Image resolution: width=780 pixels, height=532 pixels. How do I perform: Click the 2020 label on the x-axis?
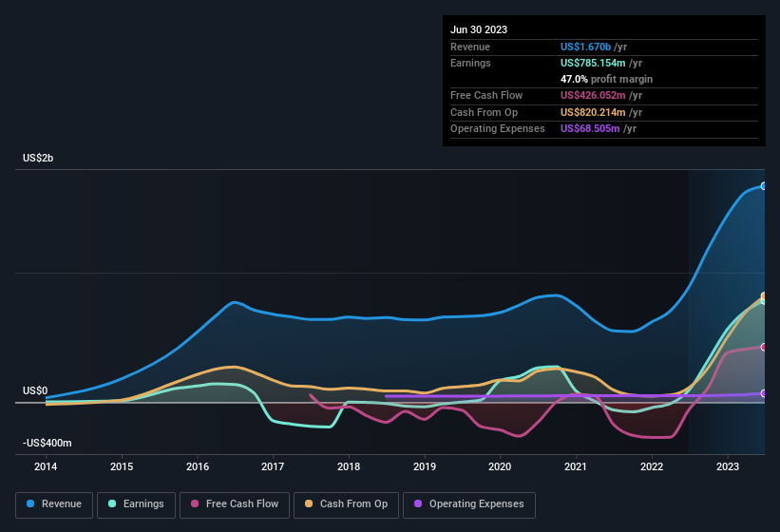[500, 466]
